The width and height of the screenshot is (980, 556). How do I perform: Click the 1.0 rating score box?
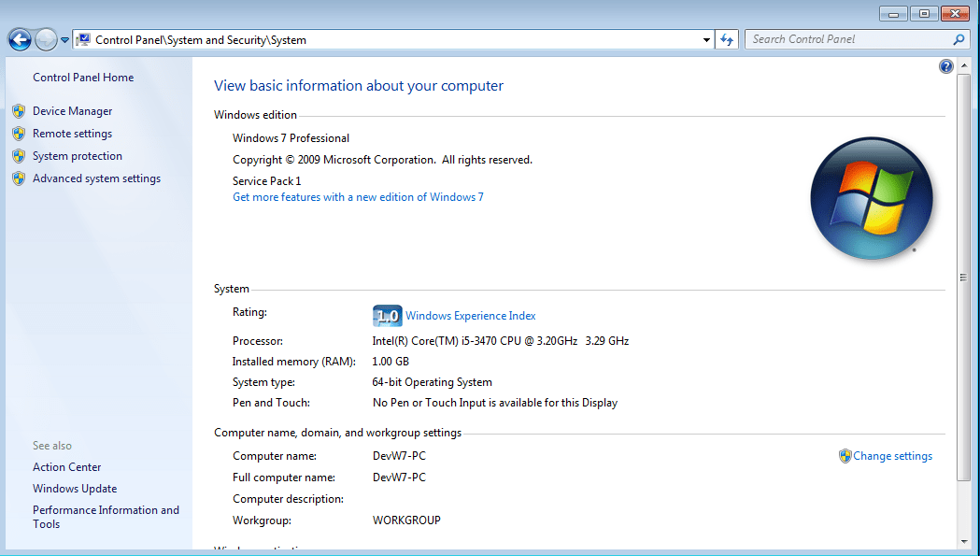coord(387,315)
